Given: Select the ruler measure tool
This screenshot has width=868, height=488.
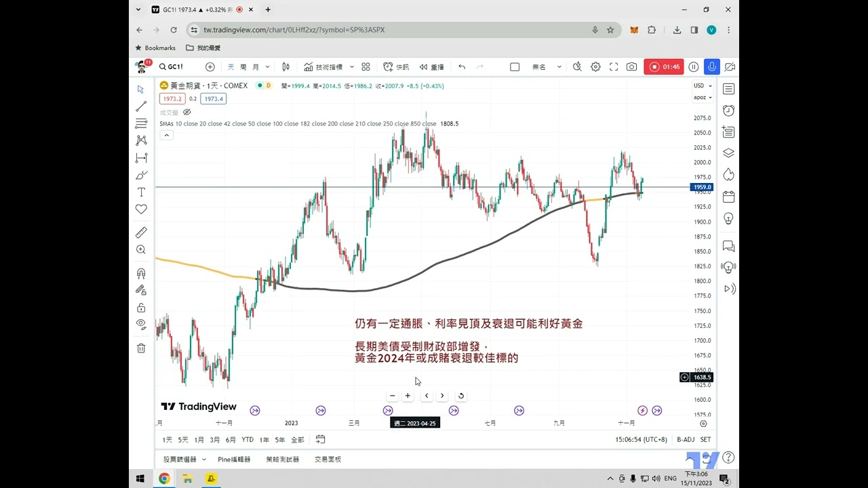Looking at the screenshot, I should (141, 232).
